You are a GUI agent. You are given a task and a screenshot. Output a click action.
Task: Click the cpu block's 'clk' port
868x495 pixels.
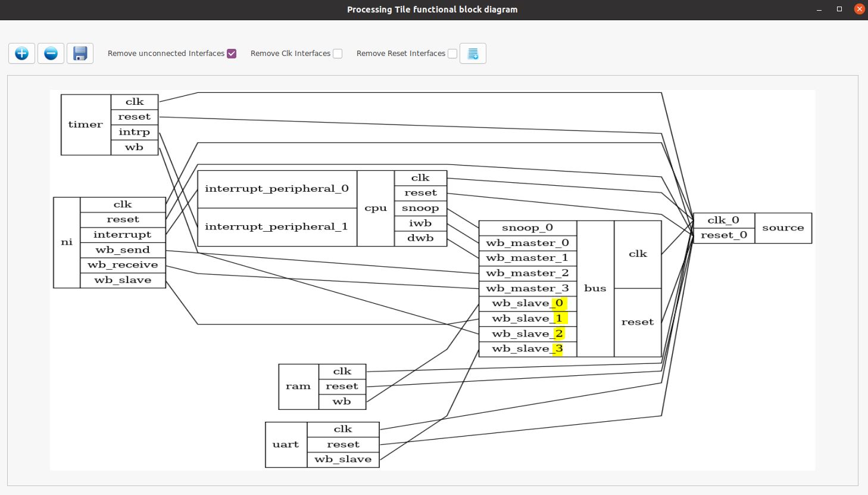click(420, 178)
